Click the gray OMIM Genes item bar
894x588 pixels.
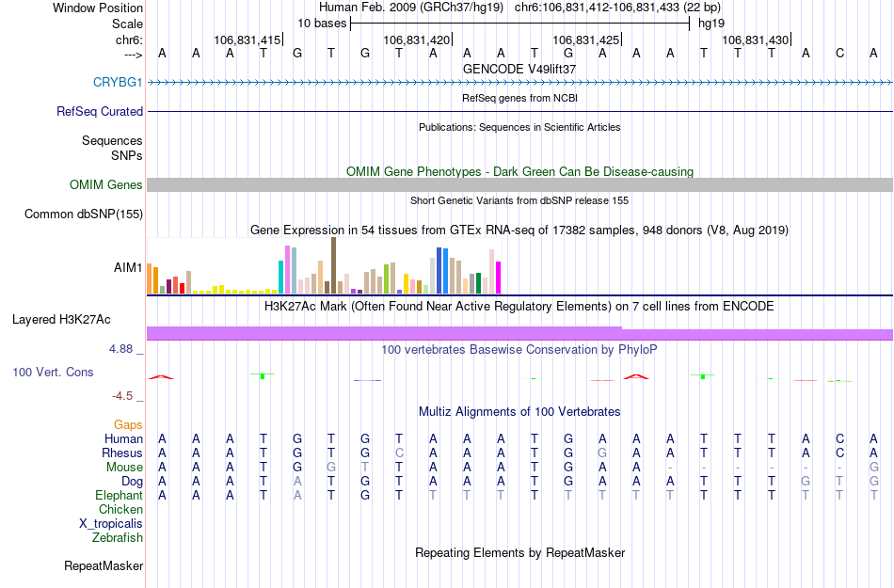520,184
